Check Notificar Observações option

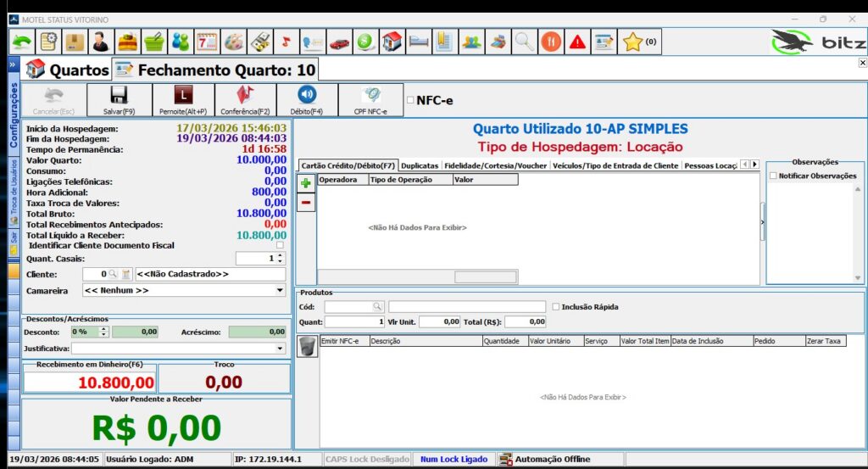(x=773, y=176)
